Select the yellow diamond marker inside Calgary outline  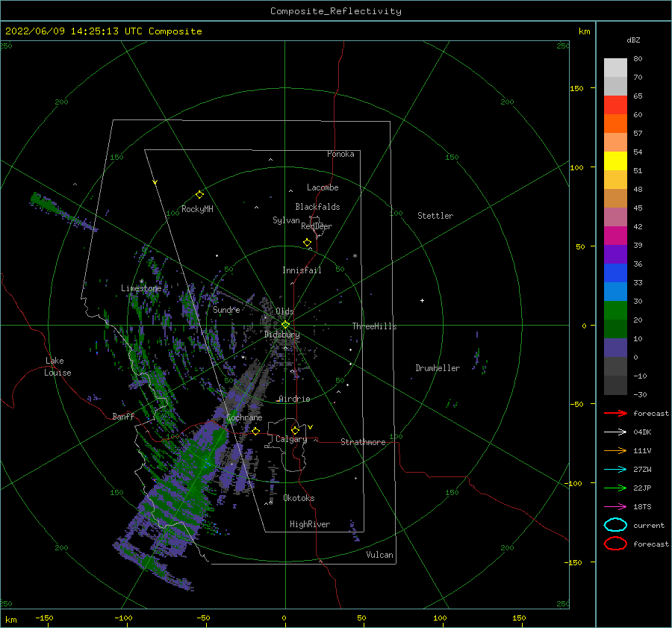click(x=295, y=430)
